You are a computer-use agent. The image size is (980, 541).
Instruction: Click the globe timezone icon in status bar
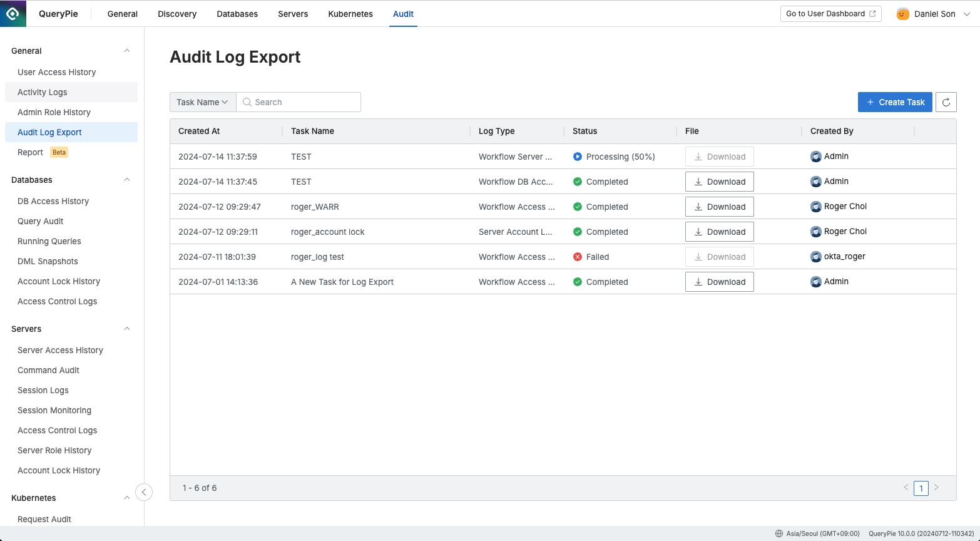click(x=778, y=533)
